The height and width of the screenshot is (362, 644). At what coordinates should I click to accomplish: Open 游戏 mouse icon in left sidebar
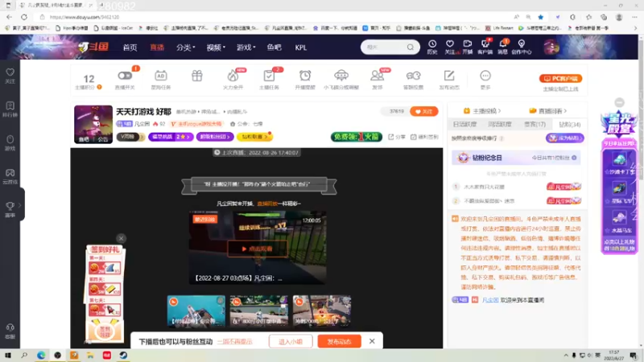[x=10, y=143]
